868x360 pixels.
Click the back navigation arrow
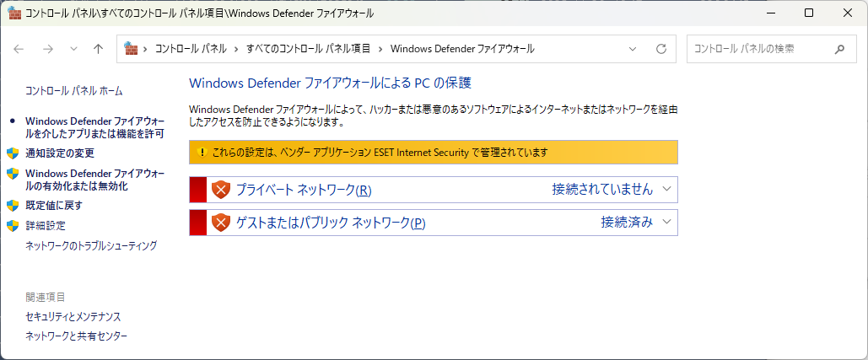[x=19, y=49]
